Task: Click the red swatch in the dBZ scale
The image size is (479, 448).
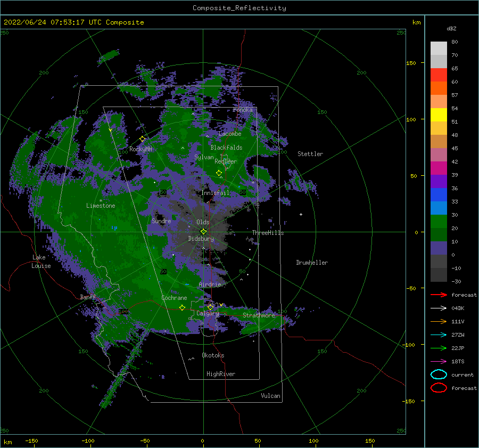Action: (439, 75)
